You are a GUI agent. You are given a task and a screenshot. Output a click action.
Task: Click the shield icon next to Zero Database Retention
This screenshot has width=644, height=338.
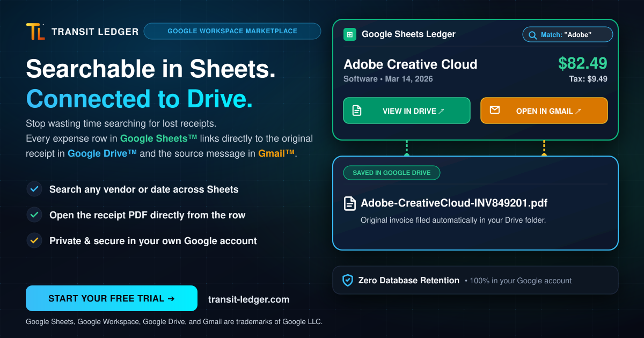click(348, 280)
